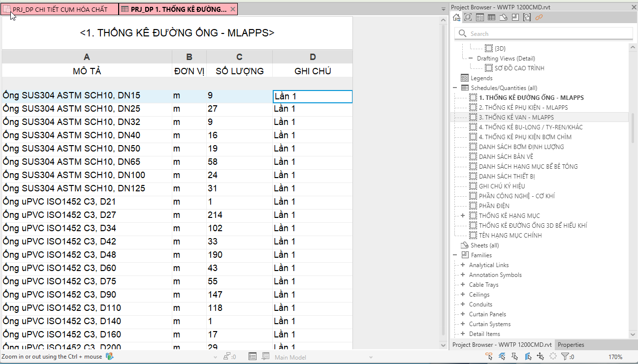Screen dimensions: 638x364
Task: Switch to PRJ_DP CHI TIẾT CỤM HÓA CHẤT tab
Action: (x=59, y=9)
